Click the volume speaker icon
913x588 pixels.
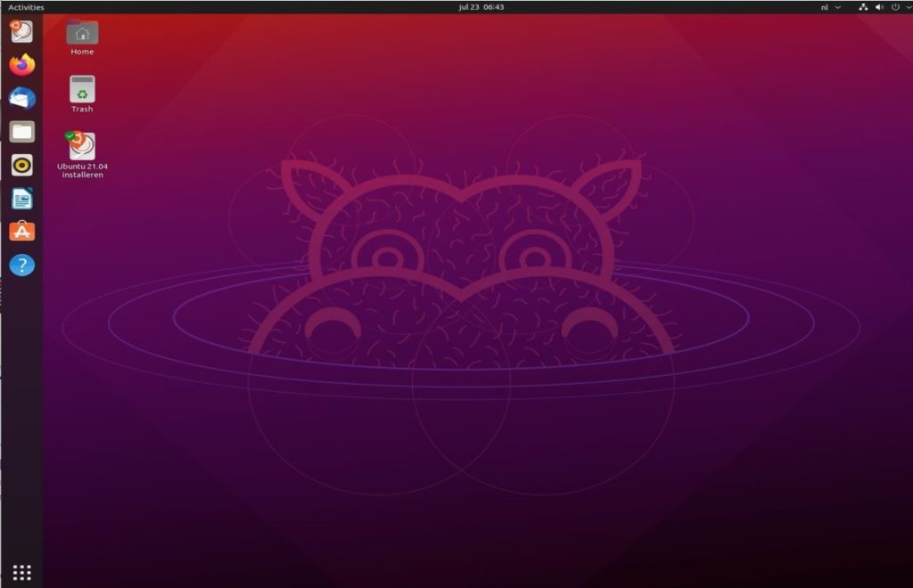(879, 7)
